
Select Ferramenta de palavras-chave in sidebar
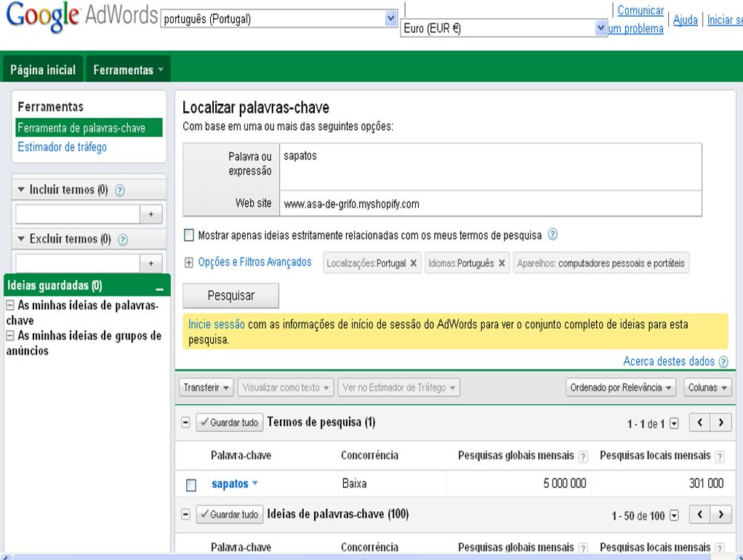89,127
